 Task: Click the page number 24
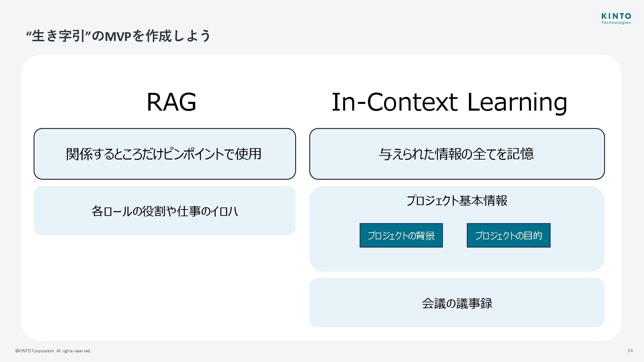point(630,351)
